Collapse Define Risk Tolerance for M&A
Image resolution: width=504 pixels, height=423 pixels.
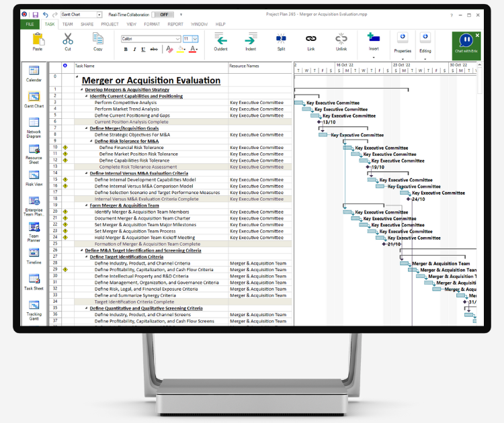91,141
